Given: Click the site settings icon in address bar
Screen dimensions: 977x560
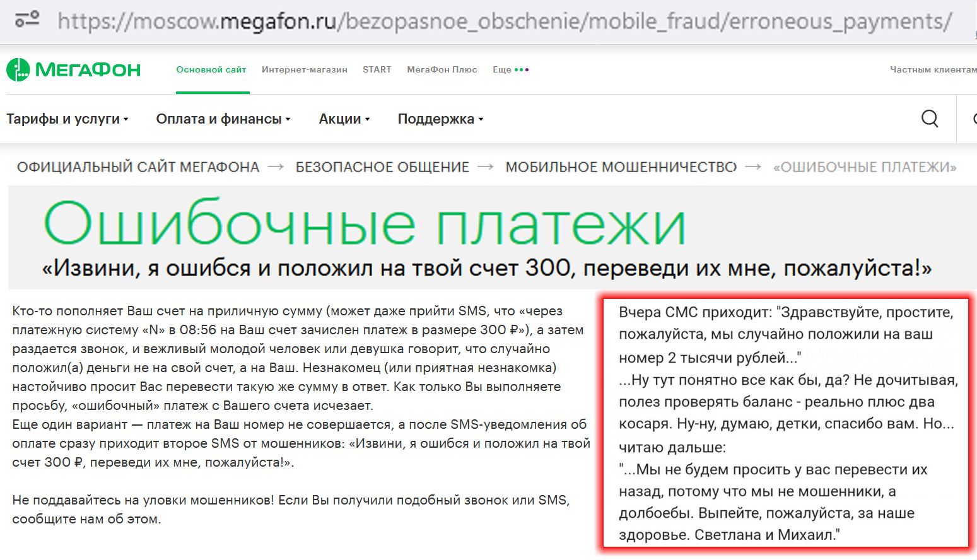Looking at the screenshot, I should [x=27, y=20].
